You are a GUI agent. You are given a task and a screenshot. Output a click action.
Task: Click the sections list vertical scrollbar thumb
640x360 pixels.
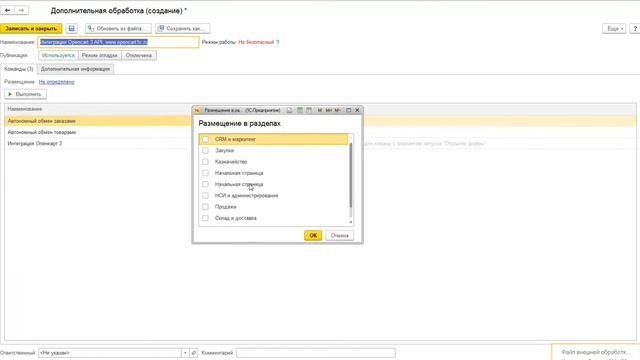351,175
